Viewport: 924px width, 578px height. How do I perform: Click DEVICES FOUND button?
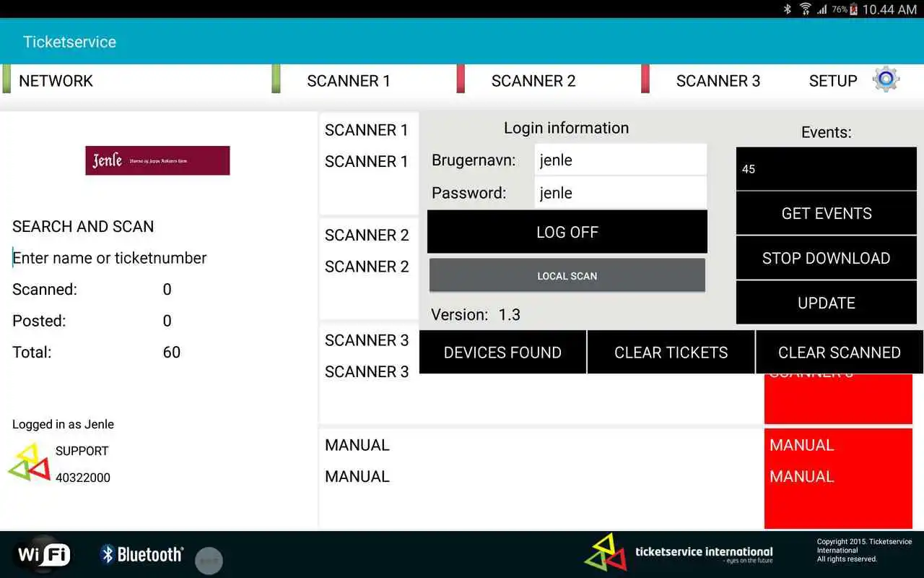(502, 353)
